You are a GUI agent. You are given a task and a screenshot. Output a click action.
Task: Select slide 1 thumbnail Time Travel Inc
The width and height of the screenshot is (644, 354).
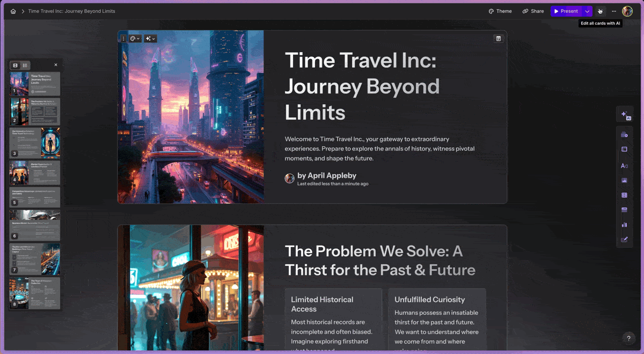click(34, 84)
